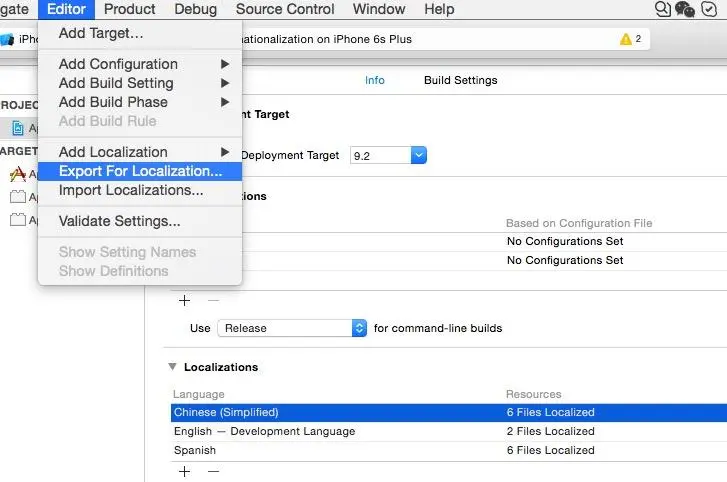This screenshot has width=727, height=482.
Task: Select Export For Localization… menu item
Action: [140, 171]
